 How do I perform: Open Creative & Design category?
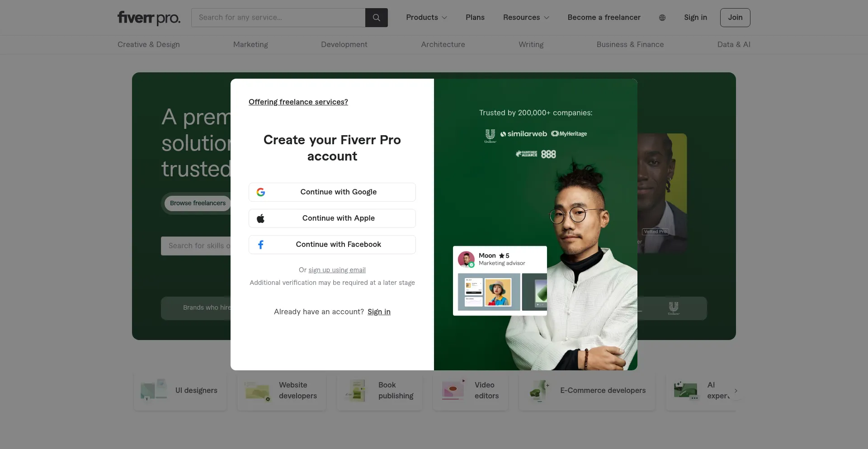(x=149, y=45)
